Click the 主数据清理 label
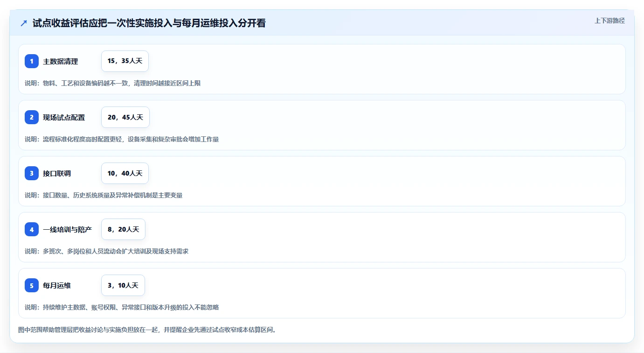 point(61,61)
